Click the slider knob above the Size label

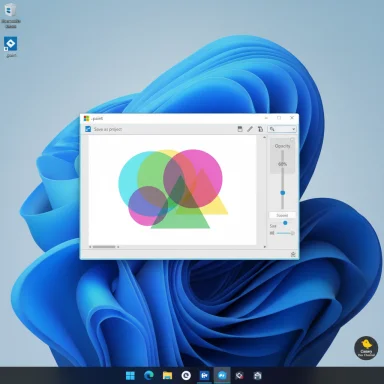[285, 223]
